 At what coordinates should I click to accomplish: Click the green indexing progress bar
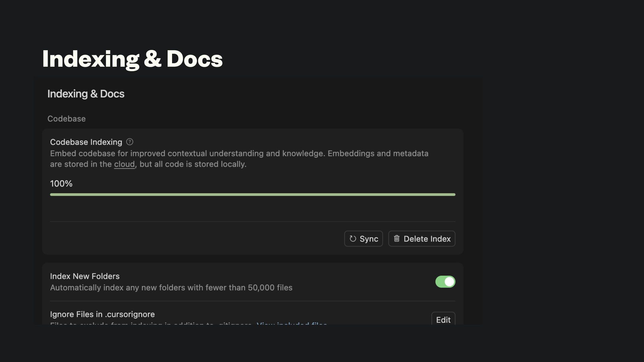click(x=252, y=194)
